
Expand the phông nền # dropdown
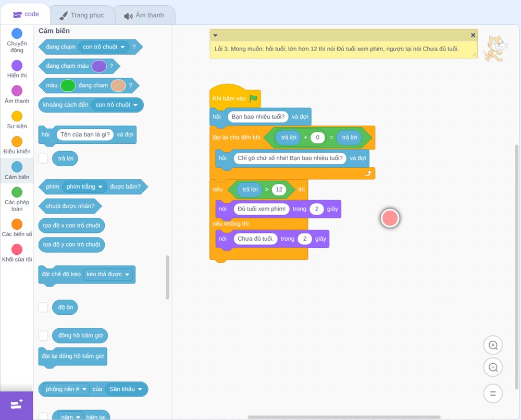pyautogui.click(x=66, y=389)
